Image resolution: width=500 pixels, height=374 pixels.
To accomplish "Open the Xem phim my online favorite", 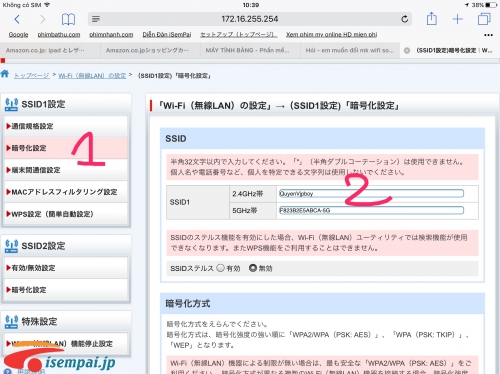I will [x=332, y=35].
